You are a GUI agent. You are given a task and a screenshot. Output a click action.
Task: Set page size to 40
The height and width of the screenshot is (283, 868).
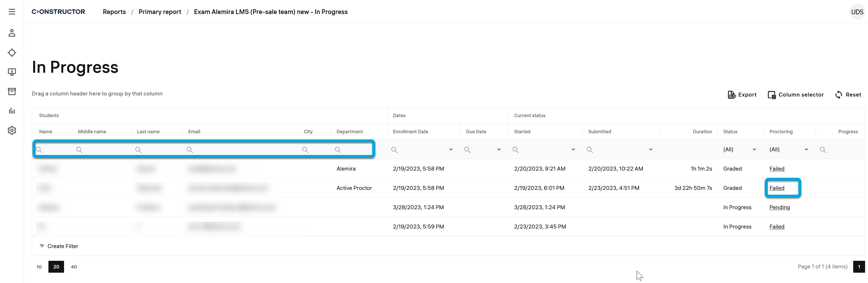point(74,267)
